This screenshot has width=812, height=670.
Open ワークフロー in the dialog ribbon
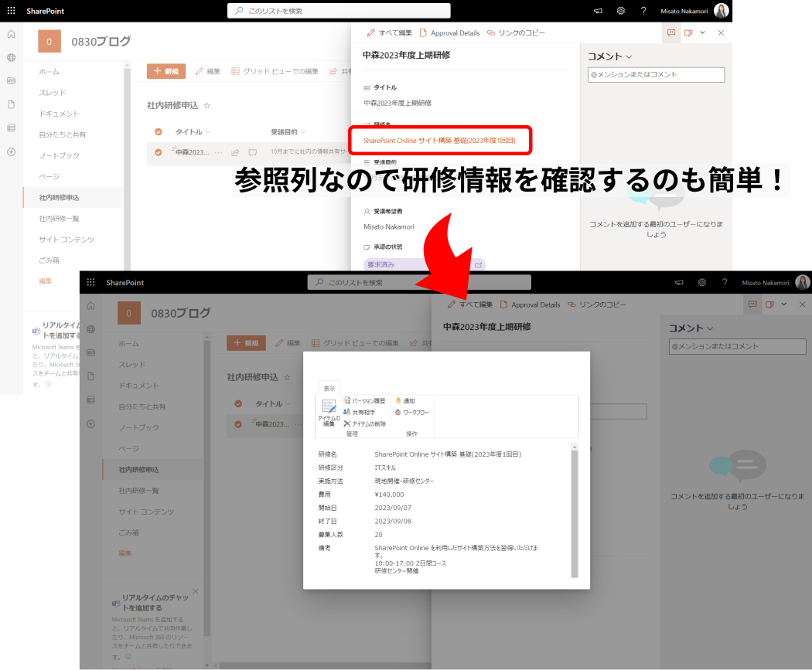tap(412, 412)
